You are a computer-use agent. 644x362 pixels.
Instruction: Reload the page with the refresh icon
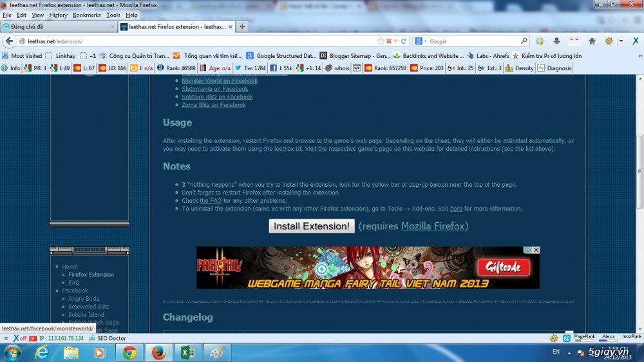[404, 41]
